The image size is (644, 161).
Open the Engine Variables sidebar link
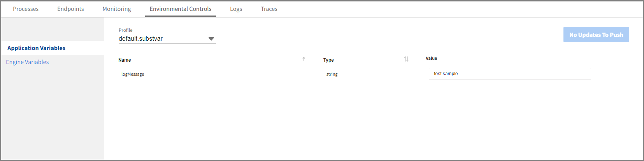pos(27,62)
